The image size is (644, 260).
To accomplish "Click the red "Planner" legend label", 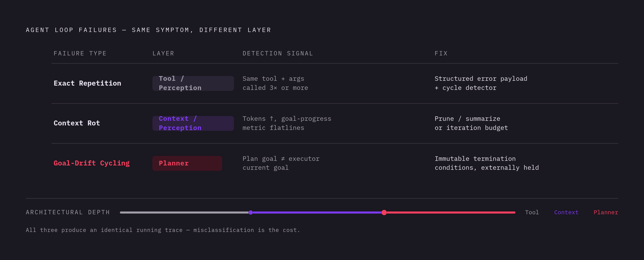I will pos(606,212).
